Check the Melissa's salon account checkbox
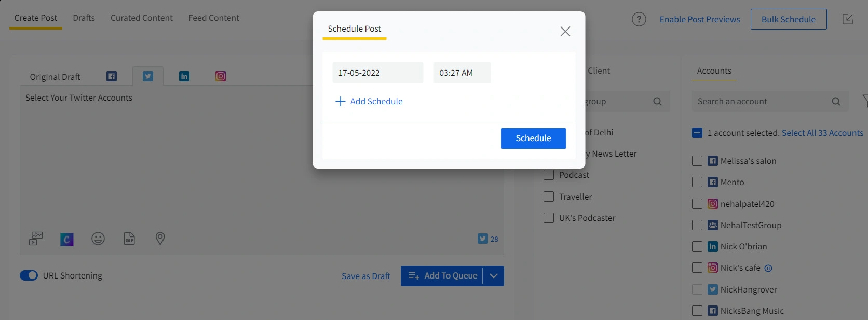The width and height of the screenshot is (868, 320). tap(697, 161)
